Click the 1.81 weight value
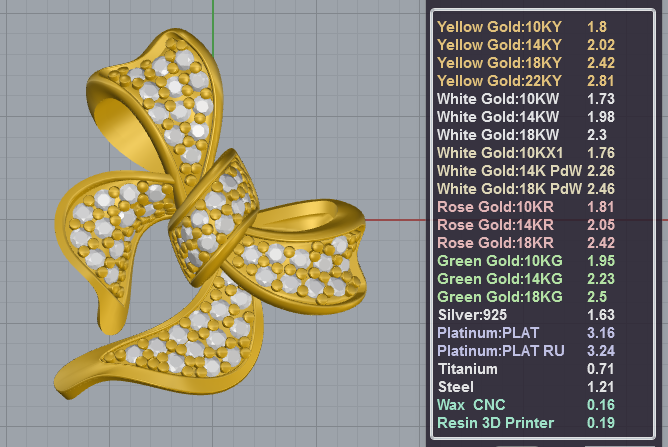The height and width of the screenshot is (447, 668). pos(601,207)
